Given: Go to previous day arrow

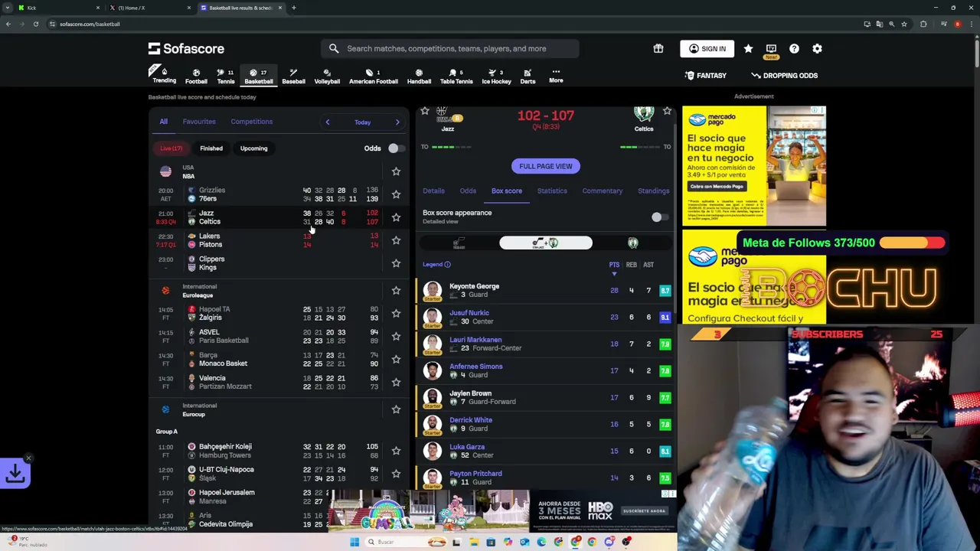Looking at the screenshot, I should (327, 122).
